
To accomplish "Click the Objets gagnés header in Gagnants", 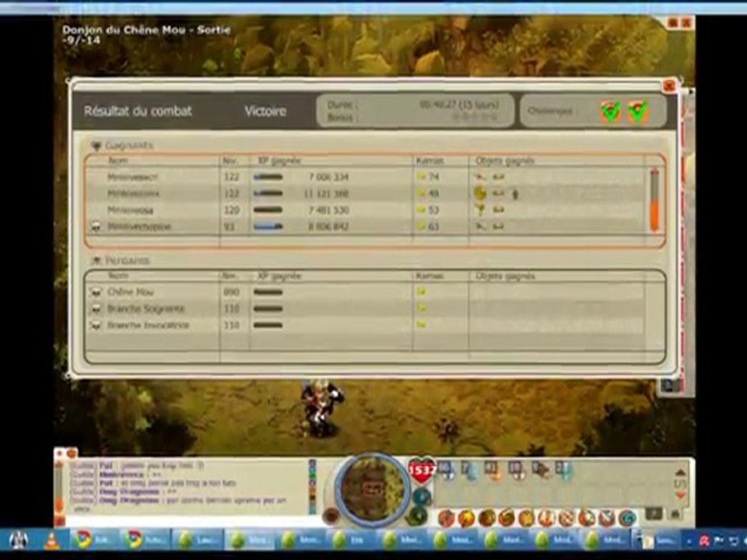I will 505,161.
